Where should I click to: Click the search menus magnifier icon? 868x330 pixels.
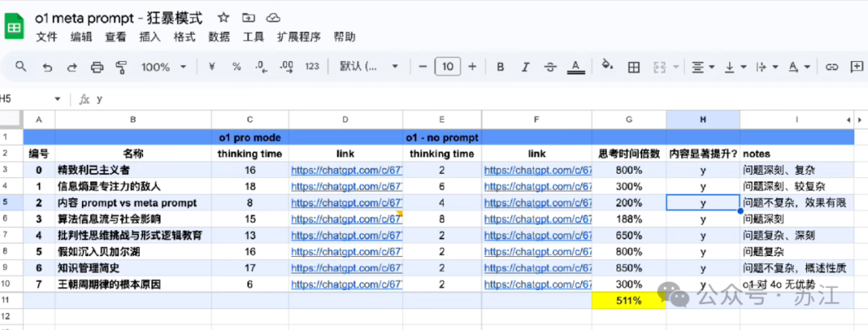coord(22,67)
